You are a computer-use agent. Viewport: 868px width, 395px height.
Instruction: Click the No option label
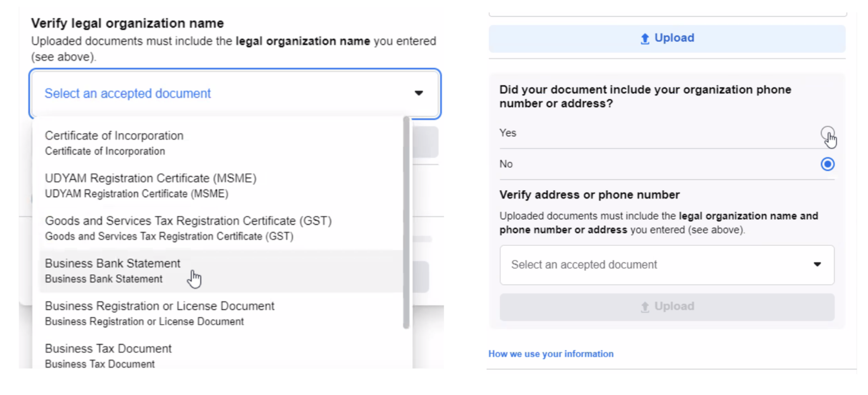(506, 164)
